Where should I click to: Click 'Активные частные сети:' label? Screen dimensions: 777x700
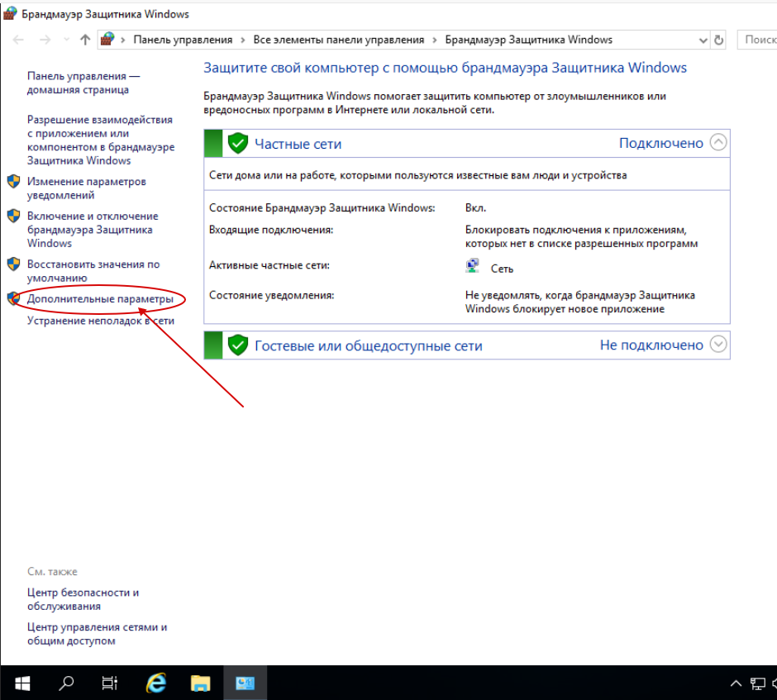click(x=269, y=265)
